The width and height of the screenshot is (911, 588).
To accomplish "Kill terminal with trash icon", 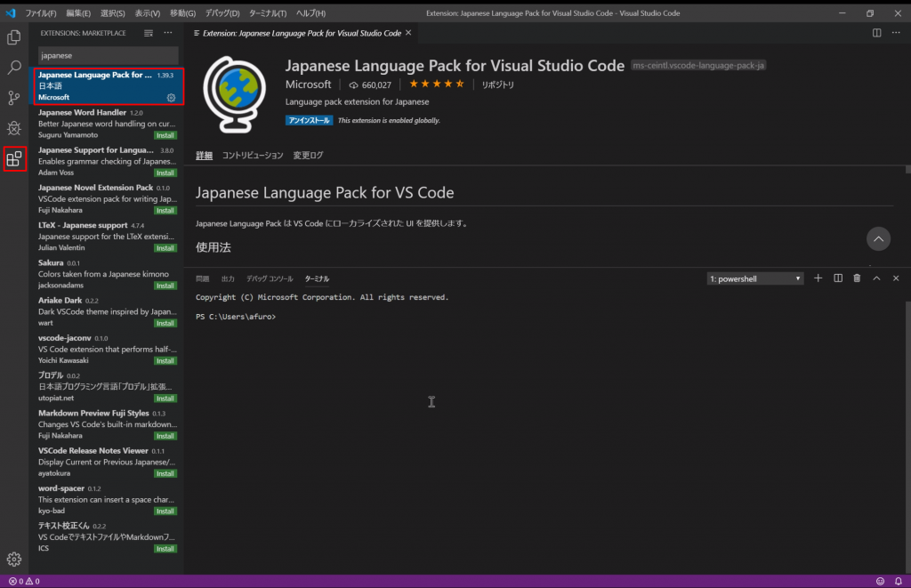I will coord(857,278).
